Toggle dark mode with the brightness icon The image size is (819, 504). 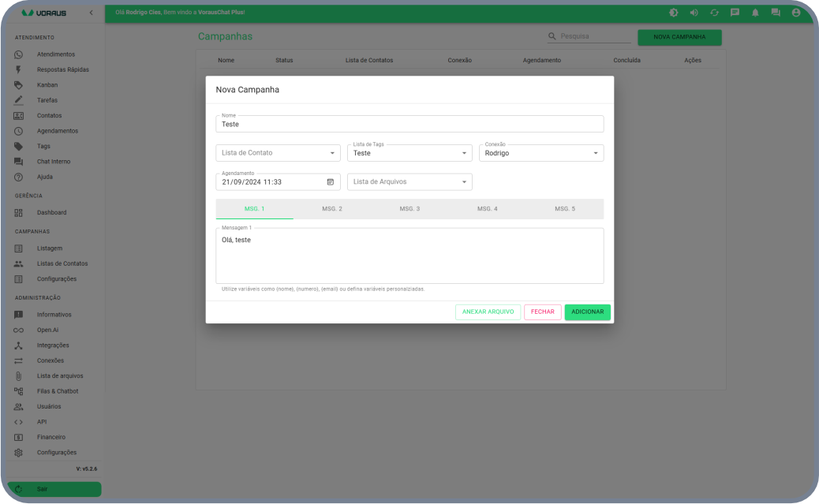pyautogui.click(x=673, y=13)
